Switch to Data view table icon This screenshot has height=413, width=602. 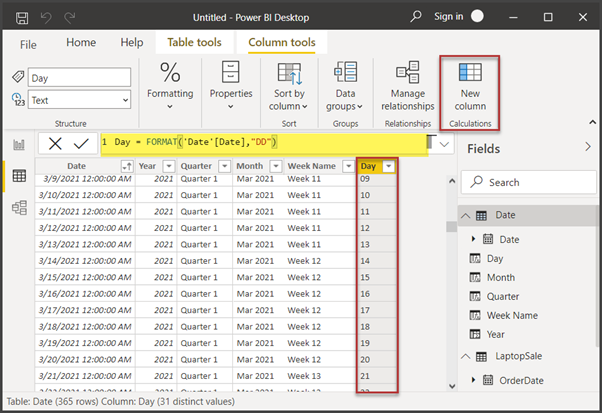pos(19,176)
